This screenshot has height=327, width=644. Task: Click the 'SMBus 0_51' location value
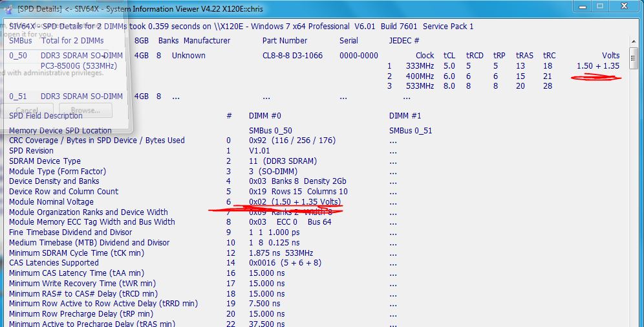click(411, 131)
